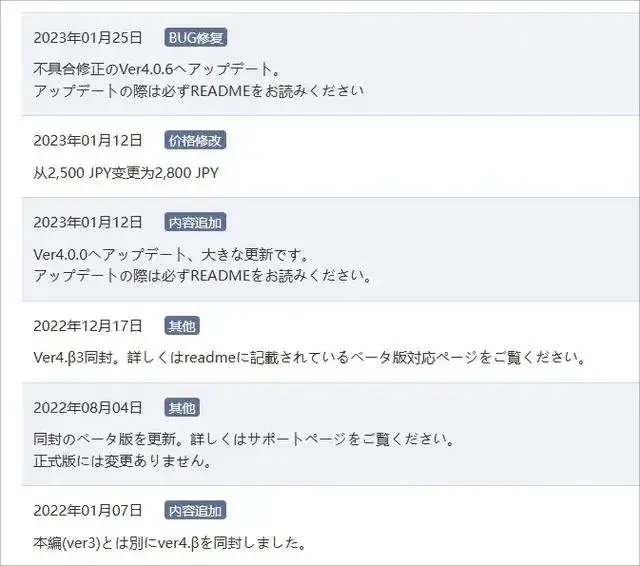Click the 其他 badge dated 2022年12月17日
The height and width of the screenshot is (566, 640).
click(x=182, y=326)
